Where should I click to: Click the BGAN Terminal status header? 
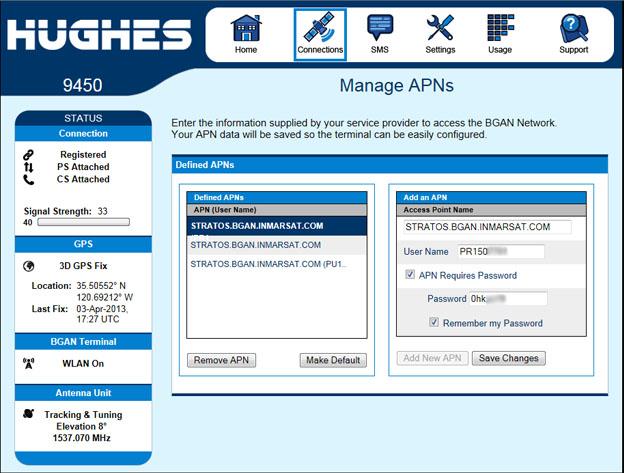pyautogui.click(x=83, y=341)
